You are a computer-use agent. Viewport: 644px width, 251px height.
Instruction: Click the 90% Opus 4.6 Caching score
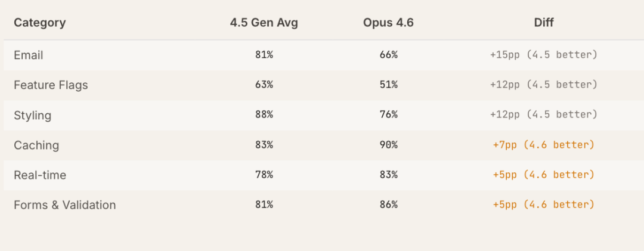(x=388, y=145)
